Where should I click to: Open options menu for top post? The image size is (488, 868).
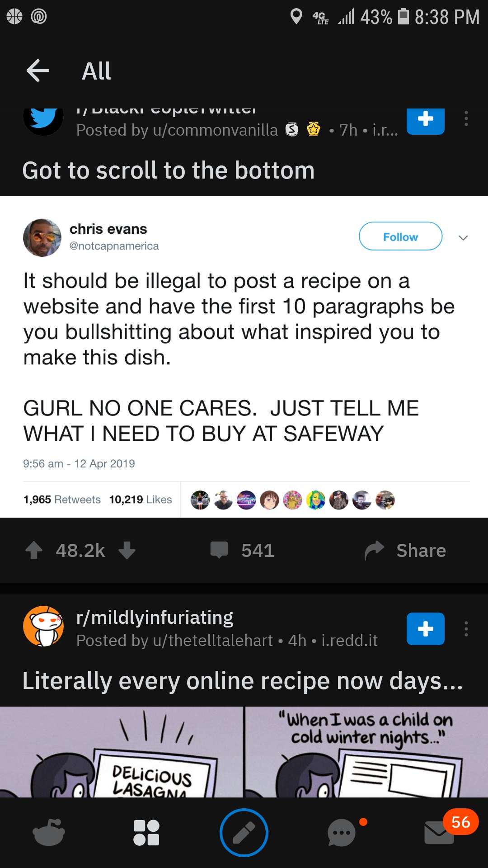point(466,118)
